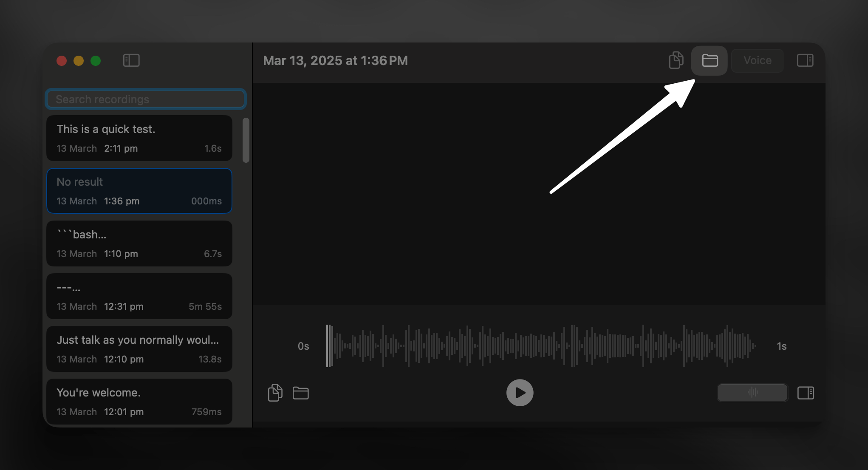868x470 pixels.
Task: Toggle the bottom-right side panel icon
Action: (x=805, y=393)
